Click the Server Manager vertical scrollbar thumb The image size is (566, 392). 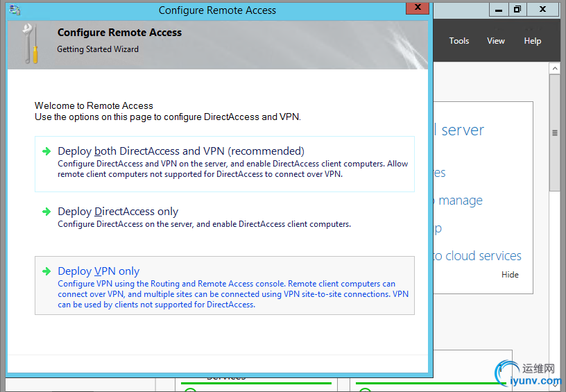pyautogui.click(x=555, y=133)
